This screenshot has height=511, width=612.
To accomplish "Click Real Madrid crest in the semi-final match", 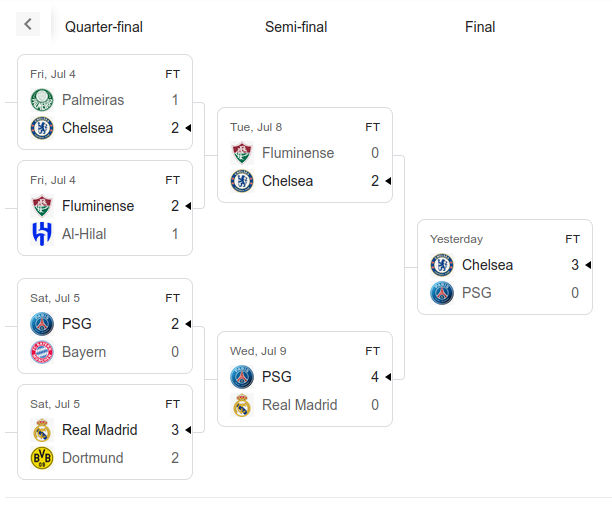I will click(x=242, y=405).
